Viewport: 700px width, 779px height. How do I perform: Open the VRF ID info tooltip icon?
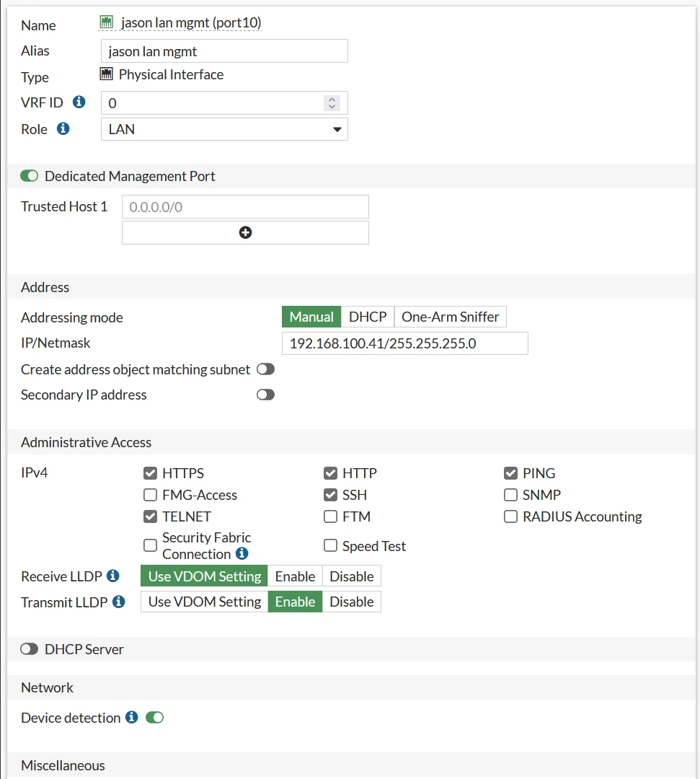(x=79, y=102)
